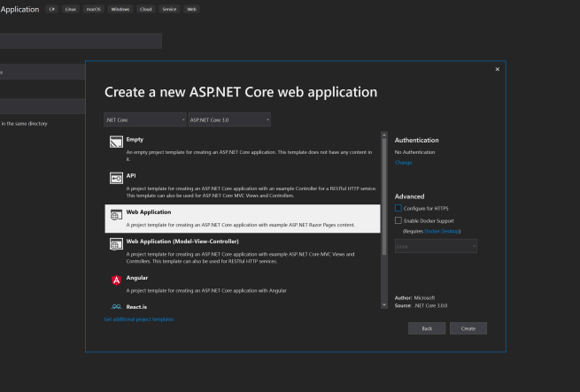Open the .NET Core framework dropdown
This screenshot has height=392, width=580.
tap(145, 119)
